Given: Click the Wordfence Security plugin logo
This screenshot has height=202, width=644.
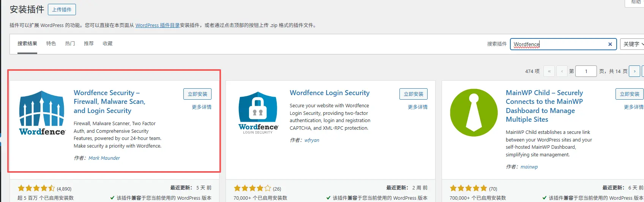Looking at the screenshot, I should (x=42, y=113).
